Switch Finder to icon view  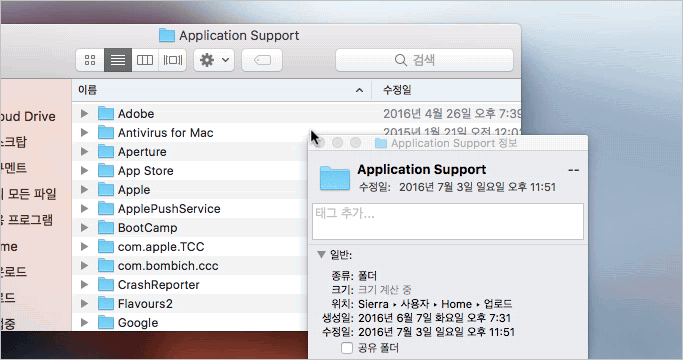pyautogui.click(x=90, y=60)
